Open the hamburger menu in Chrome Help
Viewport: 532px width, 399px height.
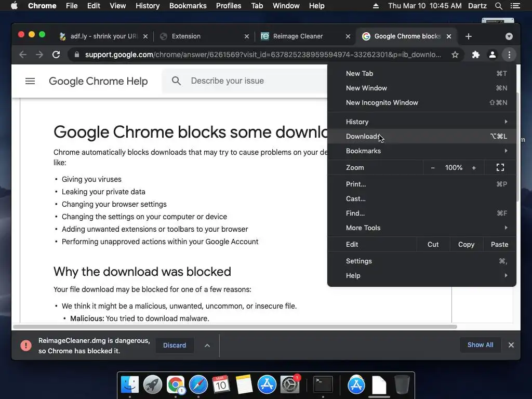pos(30,81)
